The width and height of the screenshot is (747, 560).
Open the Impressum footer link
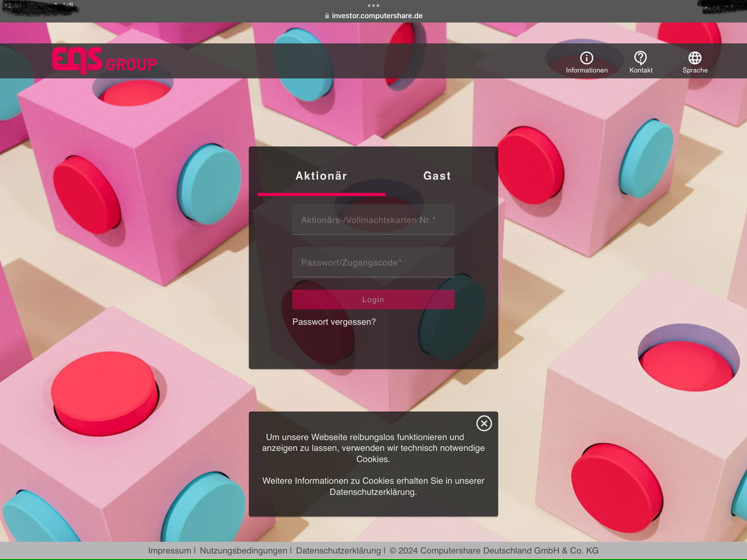[169, 551]
